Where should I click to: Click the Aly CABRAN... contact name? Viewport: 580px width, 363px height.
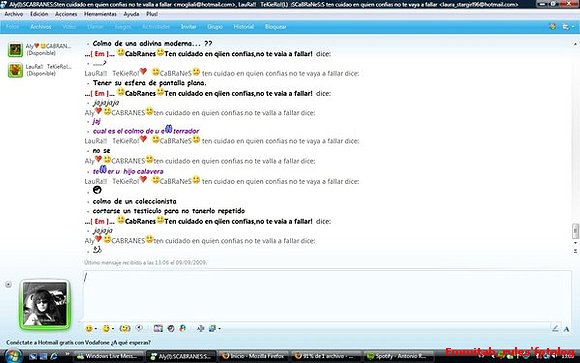(x=48, y=46)
